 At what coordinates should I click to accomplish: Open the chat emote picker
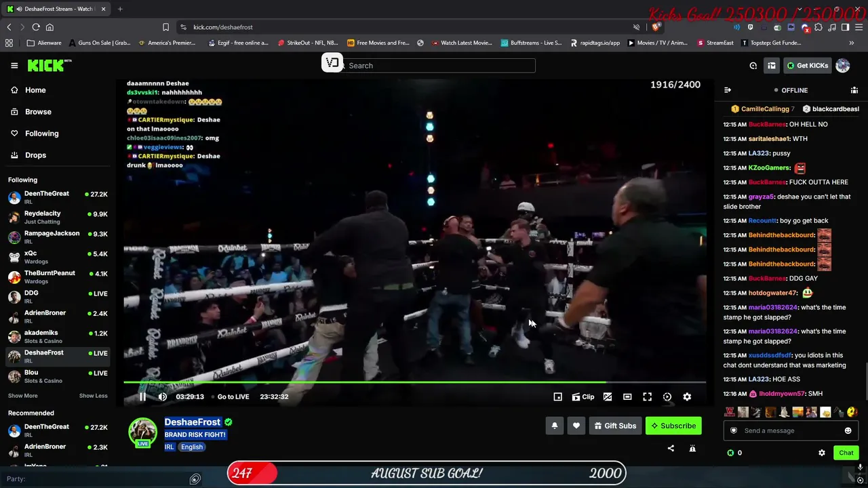coord(848,431)
